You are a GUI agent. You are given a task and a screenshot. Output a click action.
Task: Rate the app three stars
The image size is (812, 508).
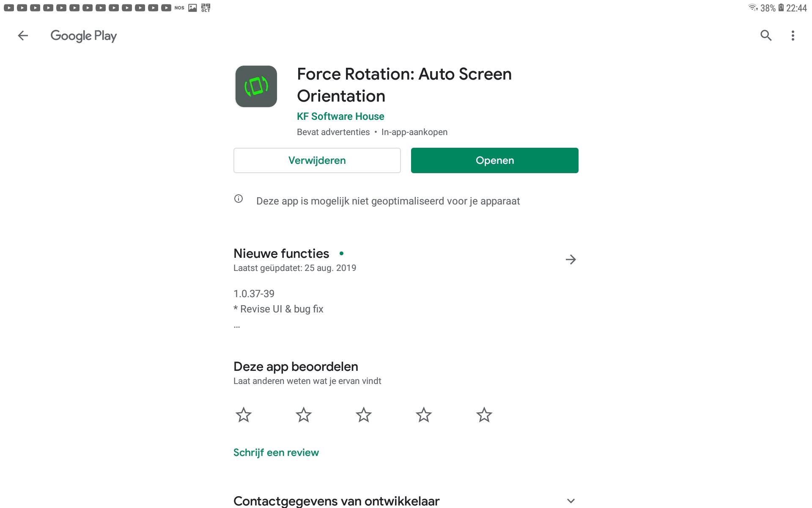[364, 415]
